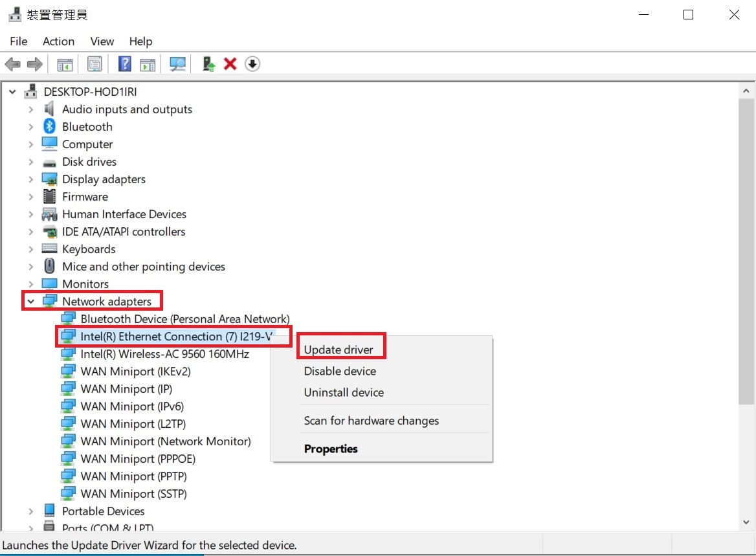Click the green-arrow Update driver toolbar icon
The height and width of the screenshot is (556, 756).
[x=208, y=64]
